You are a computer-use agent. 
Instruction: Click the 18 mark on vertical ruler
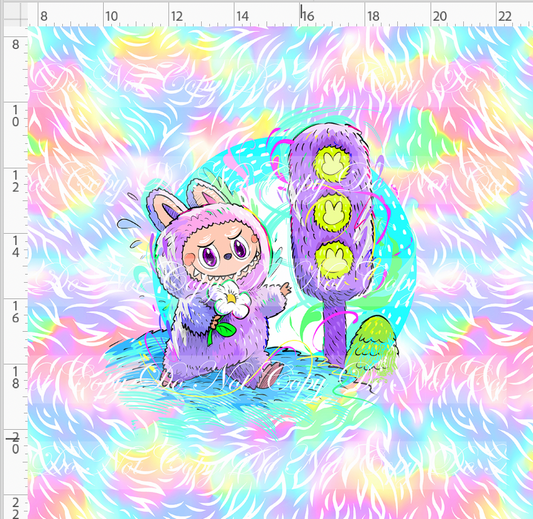click(x=16, y=377)
